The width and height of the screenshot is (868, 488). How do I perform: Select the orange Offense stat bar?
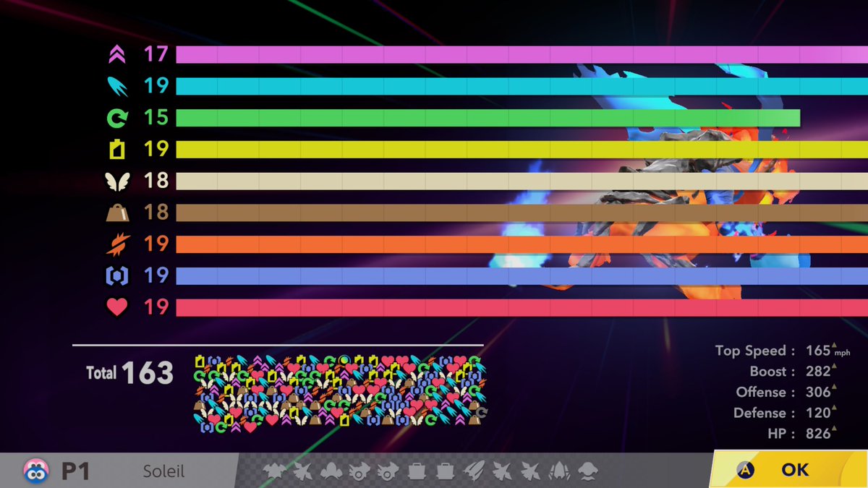522,244
